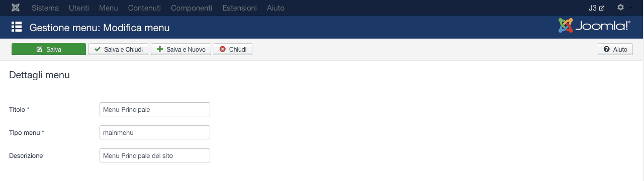Click the list icon beside Gestione menu title
The height and width of the screenshot is (181, 644).
click(17, 27)
